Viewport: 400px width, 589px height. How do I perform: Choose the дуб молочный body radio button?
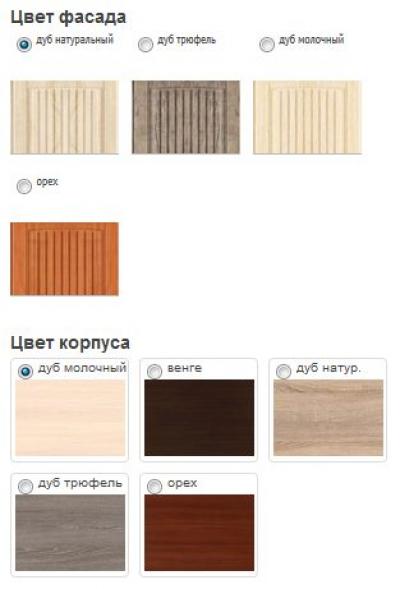[x=26, y=372]
